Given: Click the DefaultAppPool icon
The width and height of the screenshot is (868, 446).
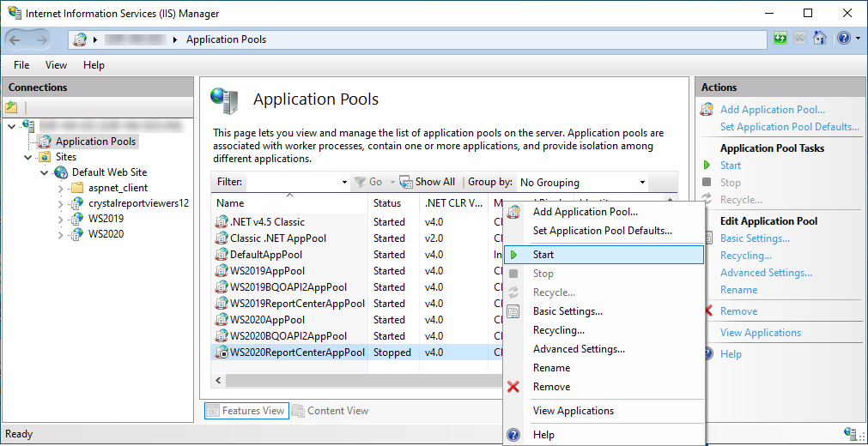Looking at the screenshot, I should point(222,255).
